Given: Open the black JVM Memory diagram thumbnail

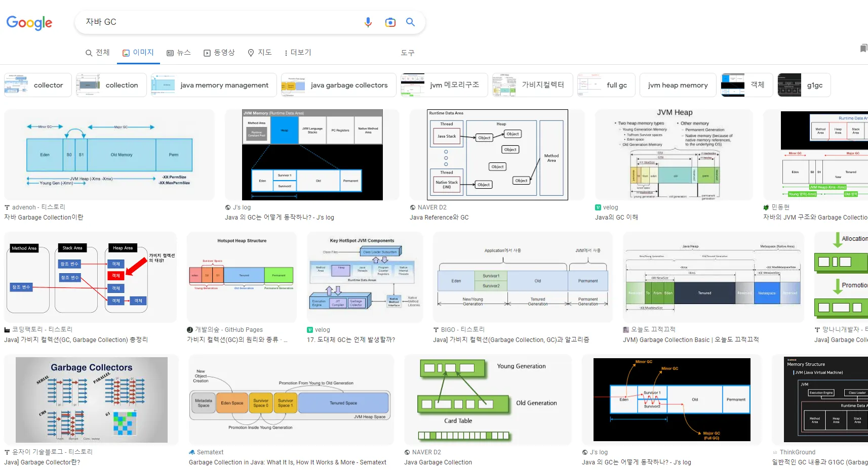Looking at the screenshot, I should 312,155.
